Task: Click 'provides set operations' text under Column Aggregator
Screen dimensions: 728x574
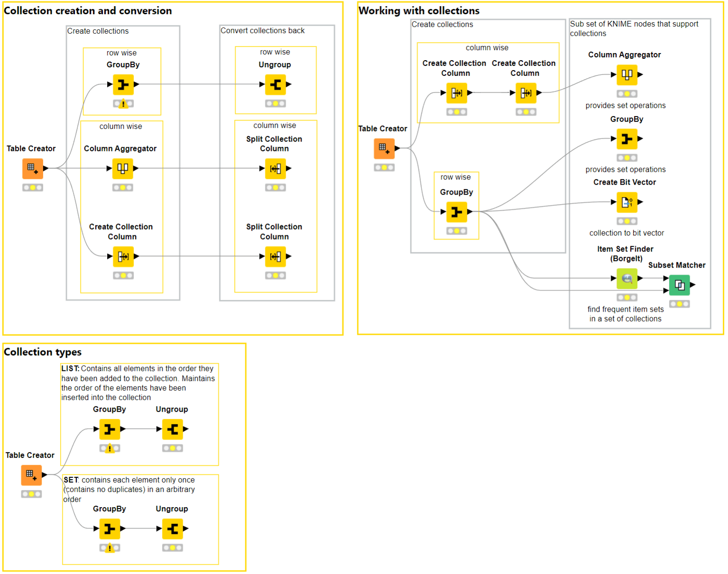Action: [626, 106]
